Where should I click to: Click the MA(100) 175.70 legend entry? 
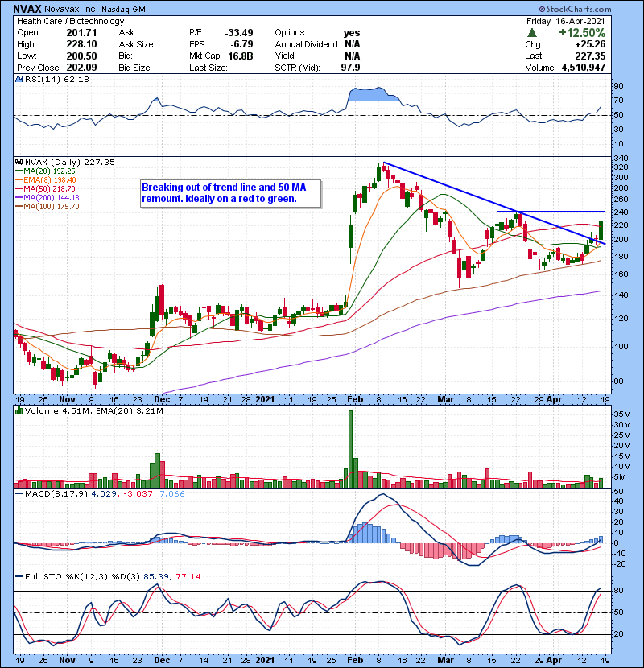tap(52, 207)
